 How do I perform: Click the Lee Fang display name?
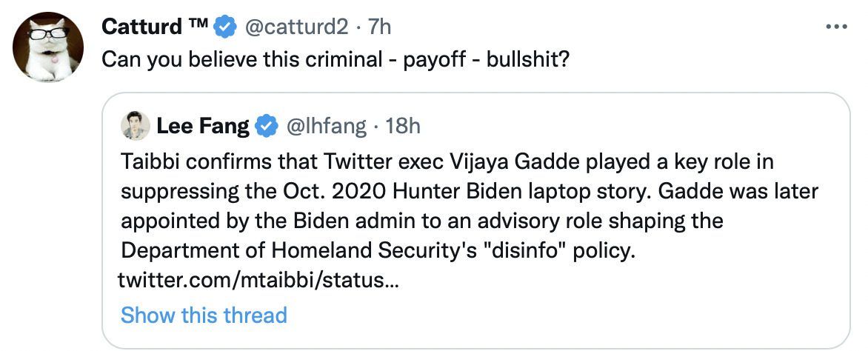click(x=201, y=127)
